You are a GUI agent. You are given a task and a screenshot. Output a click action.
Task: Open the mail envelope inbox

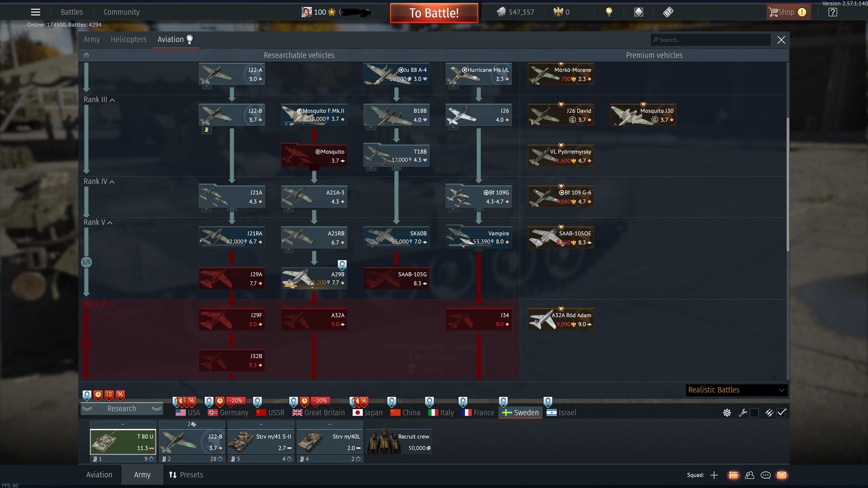[782, 475]
